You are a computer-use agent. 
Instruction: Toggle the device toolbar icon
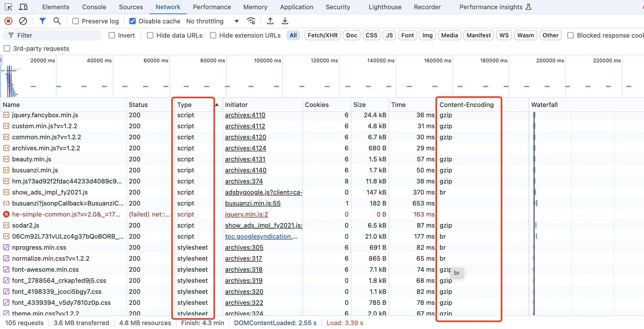[x=23, y=7]
